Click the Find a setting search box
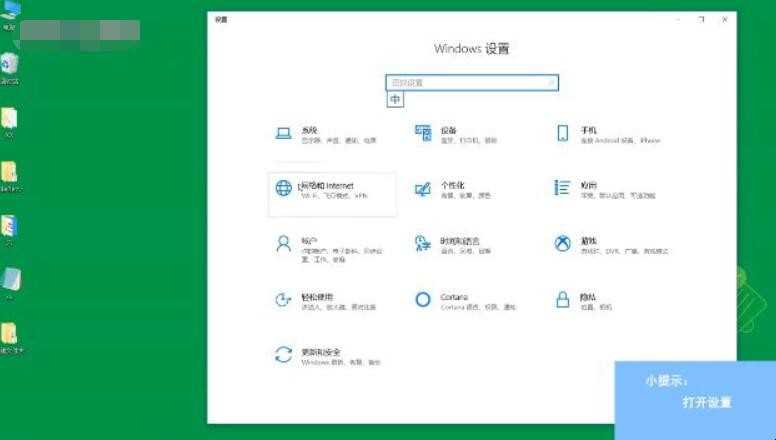 (472, 83)
